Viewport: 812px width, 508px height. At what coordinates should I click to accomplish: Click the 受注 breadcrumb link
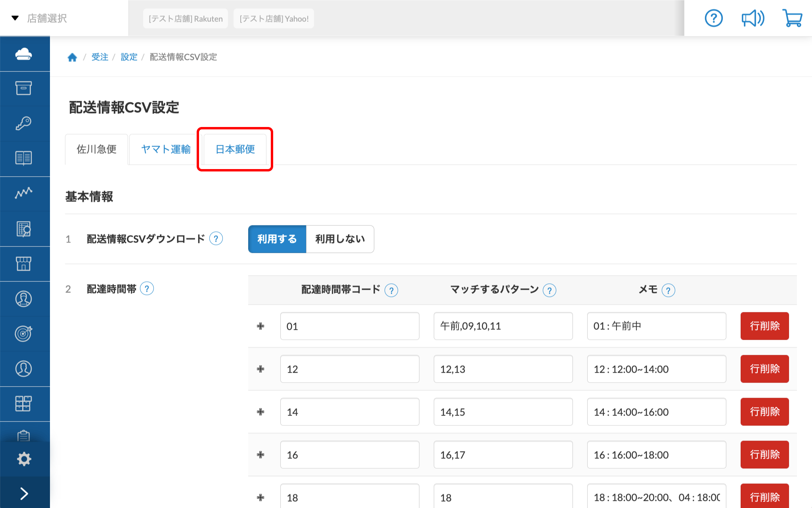pyautogui.click(x=100, y=57)
